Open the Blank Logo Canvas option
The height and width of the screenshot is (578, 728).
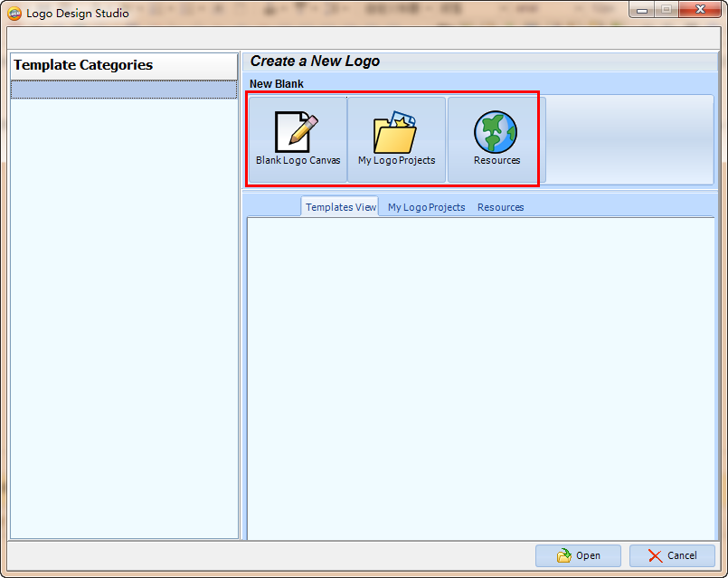[298, 139]
